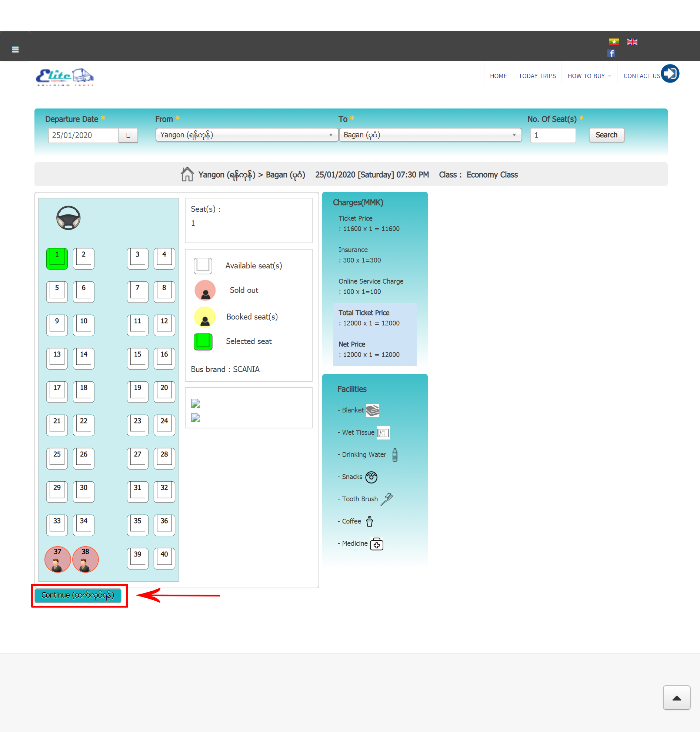Click the Elite Express logo
This screenshot has width=700, height=732.
point(64,77)
